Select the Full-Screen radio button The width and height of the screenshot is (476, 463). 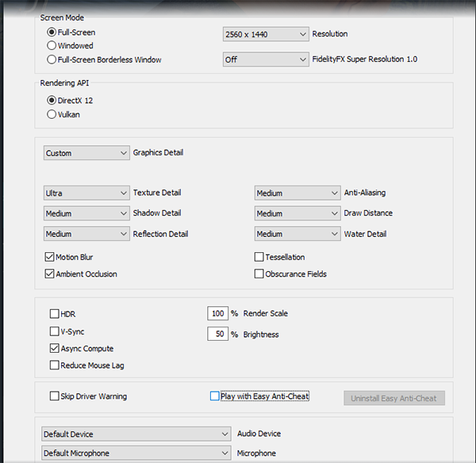[52, 32]
